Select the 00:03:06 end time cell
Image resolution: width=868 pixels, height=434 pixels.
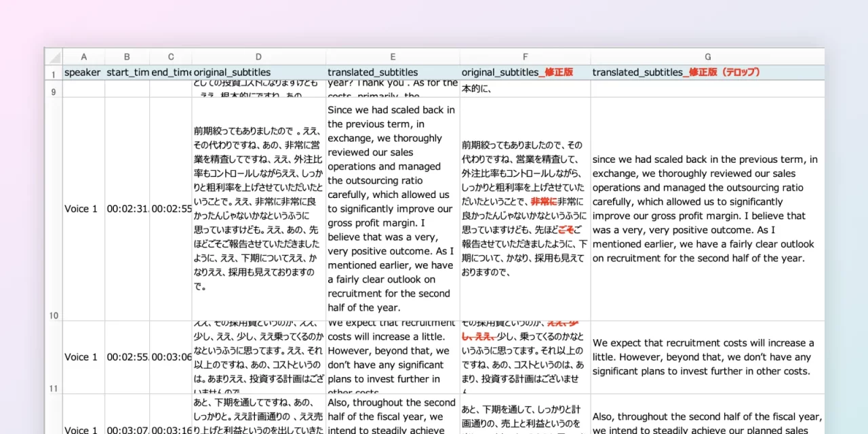(x=171, y=357)
